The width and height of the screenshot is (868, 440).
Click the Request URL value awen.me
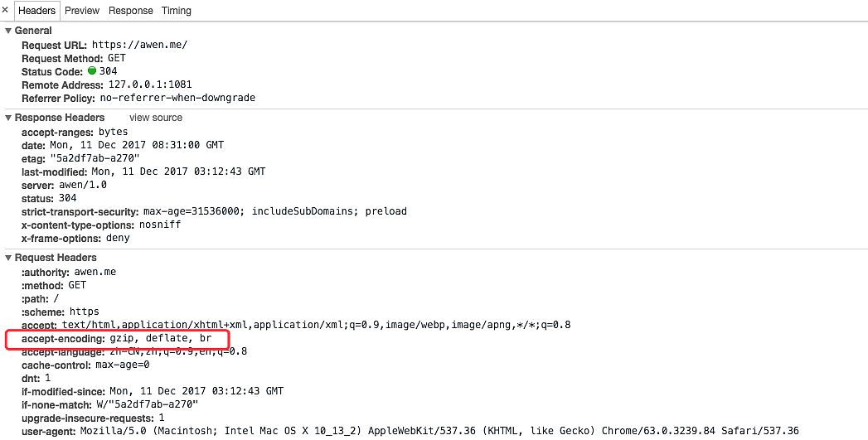pyautogui.click(x=139, y=45)
